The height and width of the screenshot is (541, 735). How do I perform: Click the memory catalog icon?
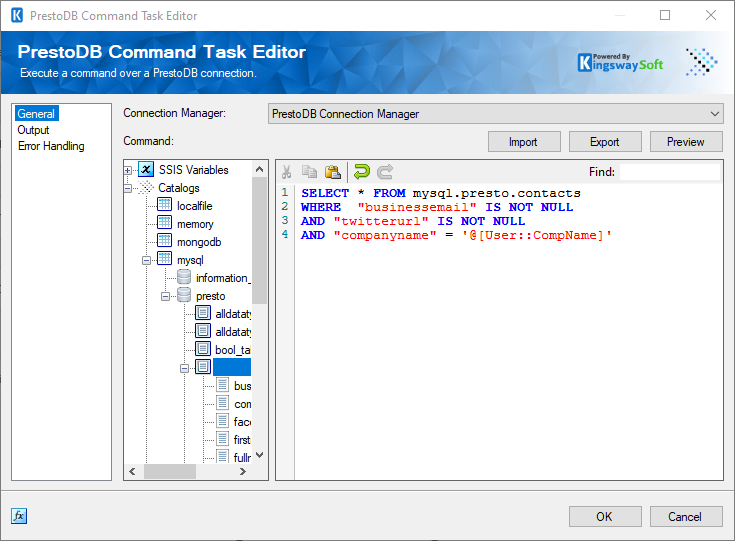pos(165,224)
